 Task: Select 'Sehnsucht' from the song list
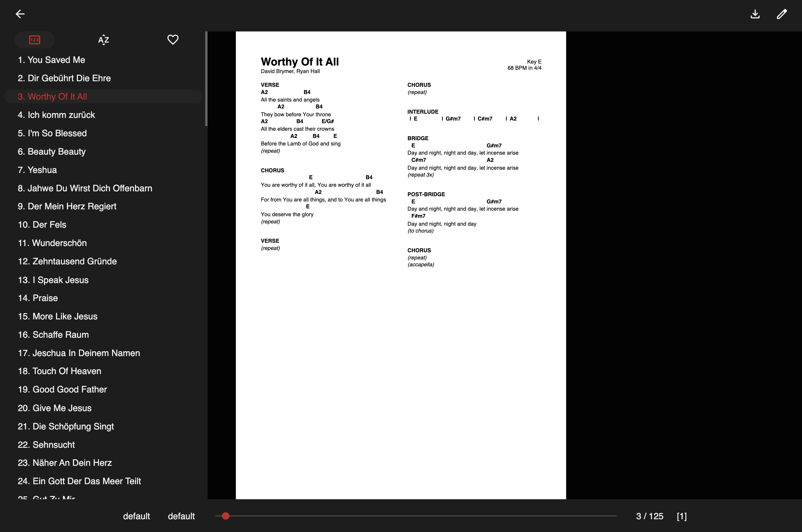[x=46, y=445]
